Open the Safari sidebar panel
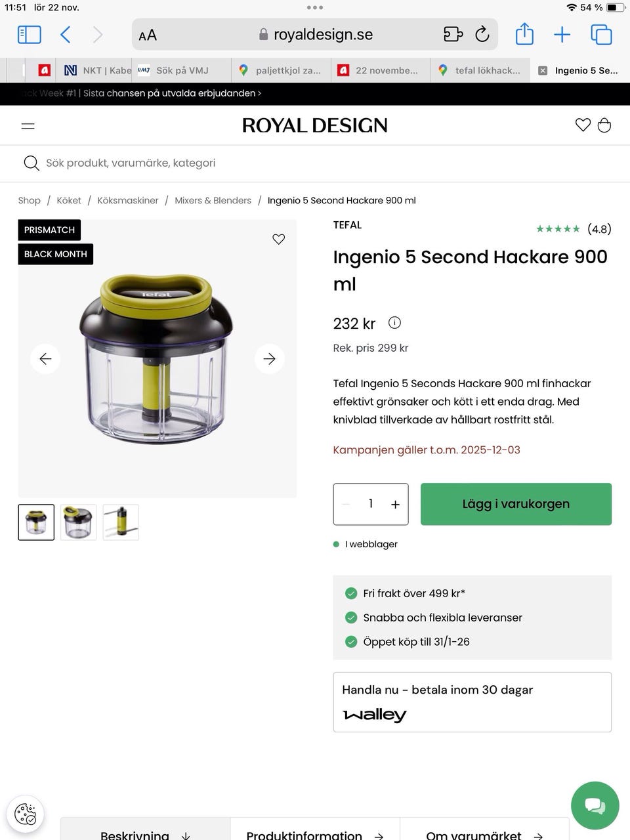 pyautogui.click(x=29, y=34)
